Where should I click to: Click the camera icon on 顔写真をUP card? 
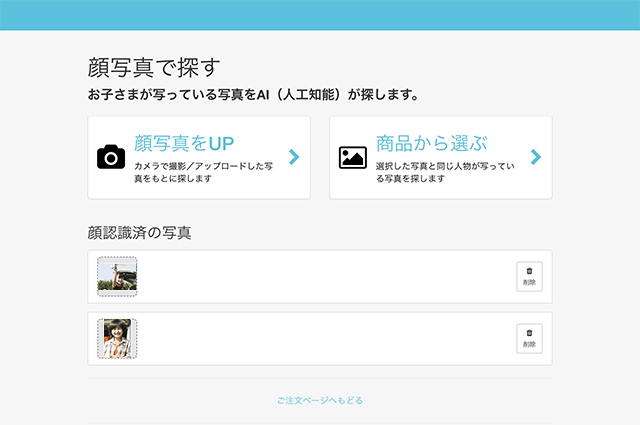(111, 157)
